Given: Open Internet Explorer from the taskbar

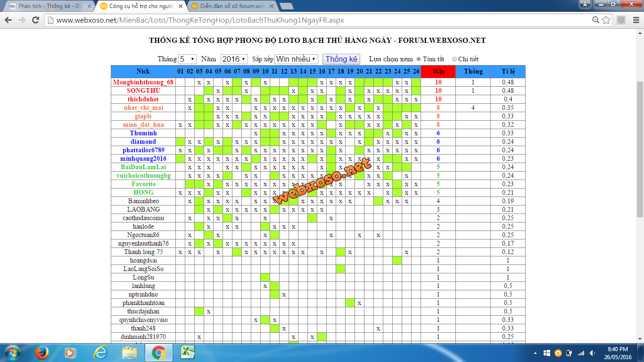Looking at the screenshot, I should pyautogui.click(x=100, y=352).
